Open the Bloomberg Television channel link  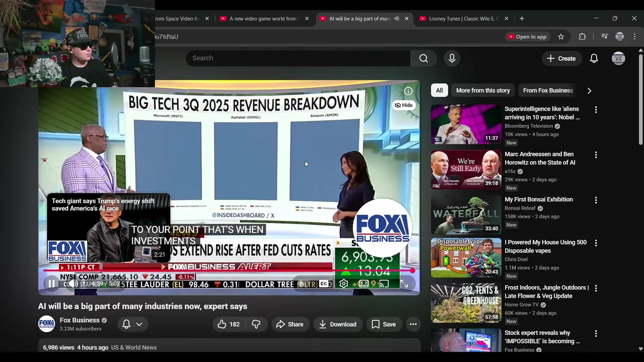coord(528,126)
